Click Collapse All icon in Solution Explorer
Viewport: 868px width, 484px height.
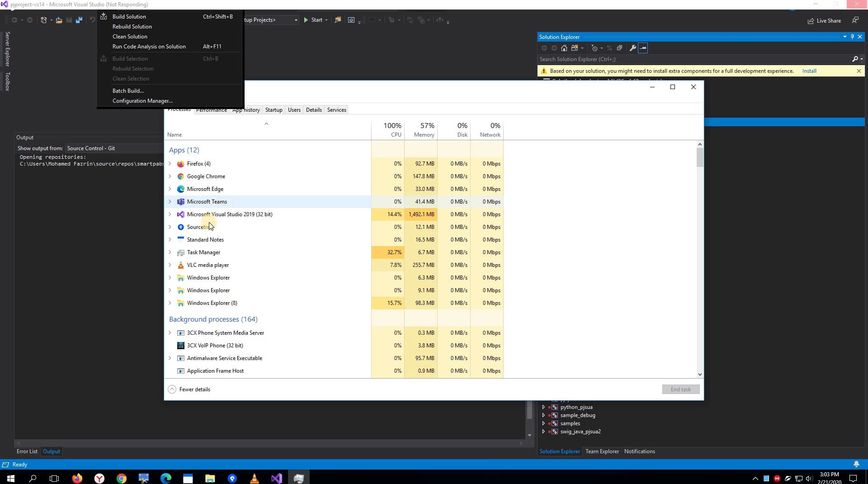pyautogui.click(x=619, y=48)
